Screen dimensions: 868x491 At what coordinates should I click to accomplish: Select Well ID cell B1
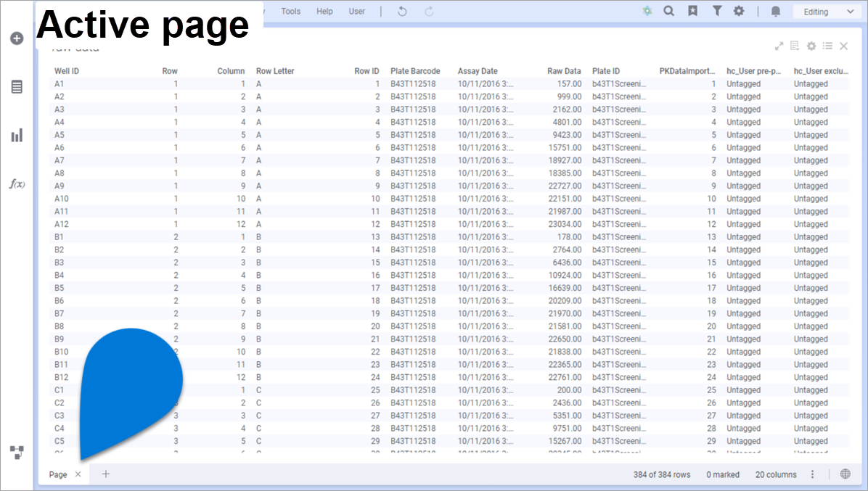pyautogui.click(x=59, y=236)
